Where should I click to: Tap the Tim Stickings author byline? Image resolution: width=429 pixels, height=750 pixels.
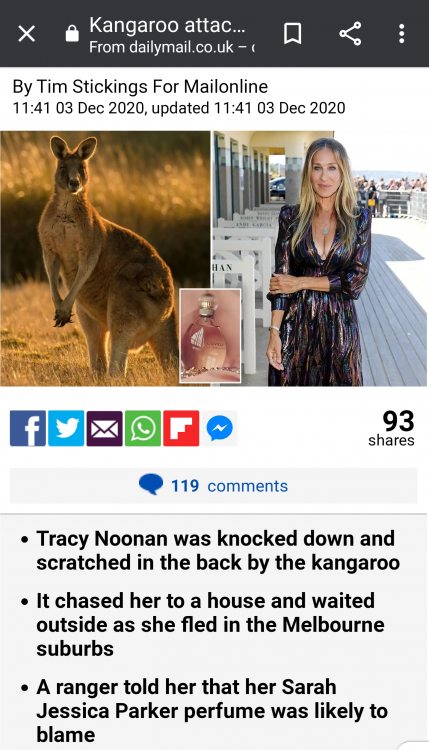click(x=140, y=87)
